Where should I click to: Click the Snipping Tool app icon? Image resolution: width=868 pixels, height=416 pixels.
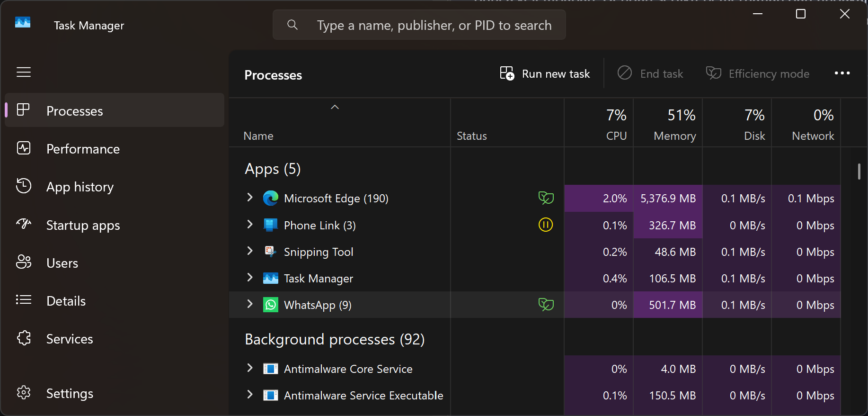click(x=271, y=252)
